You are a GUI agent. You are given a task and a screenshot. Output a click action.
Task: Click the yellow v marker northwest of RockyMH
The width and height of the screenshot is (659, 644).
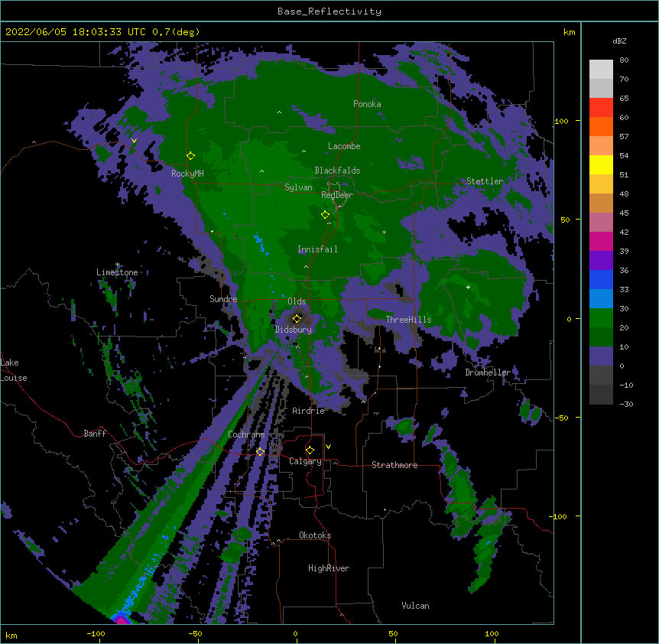pyautogui.click(x=134, y=141)
